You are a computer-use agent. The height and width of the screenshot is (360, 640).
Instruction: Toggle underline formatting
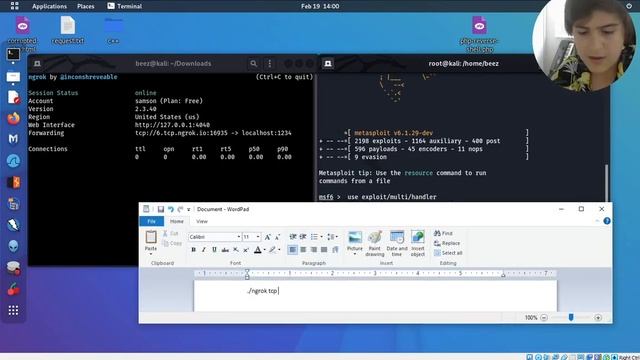pyautogui.click(x=214, y=249)
